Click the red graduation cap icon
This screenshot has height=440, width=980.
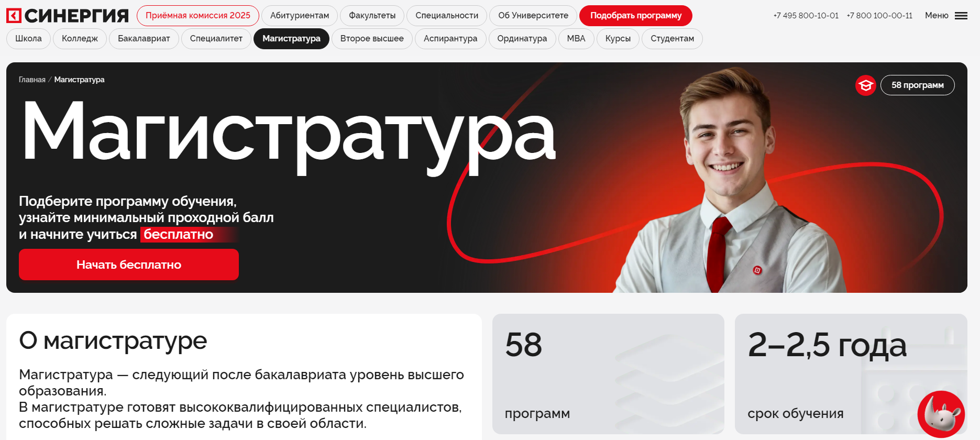[866, 85]
